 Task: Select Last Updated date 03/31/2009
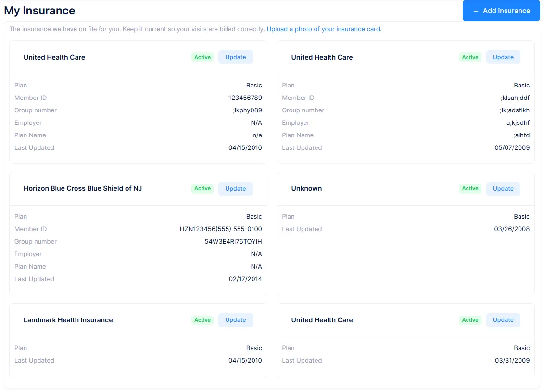[512, 360]
